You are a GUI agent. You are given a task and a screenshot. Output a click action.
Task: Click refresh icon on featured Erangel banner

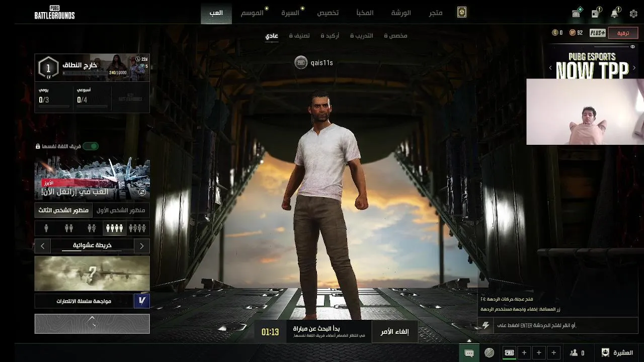[x=142, y=192]
